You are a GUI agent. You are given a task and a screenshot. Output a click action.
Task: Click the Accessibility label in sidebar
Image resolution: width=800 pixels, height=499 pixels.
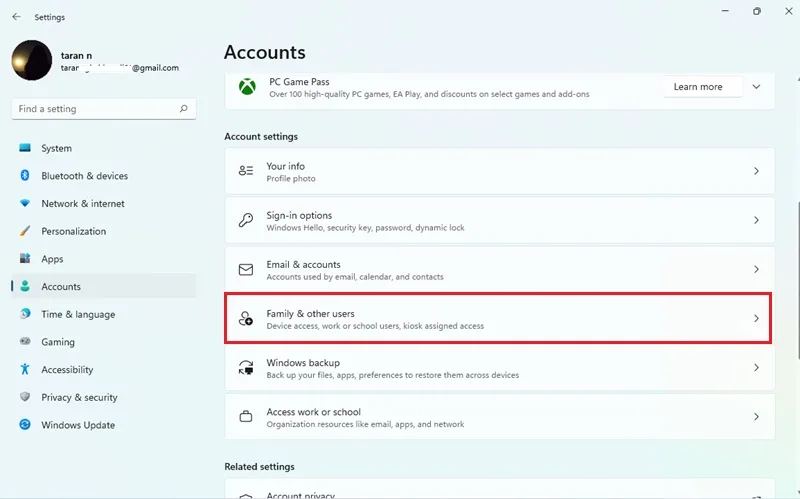point(67,369)
